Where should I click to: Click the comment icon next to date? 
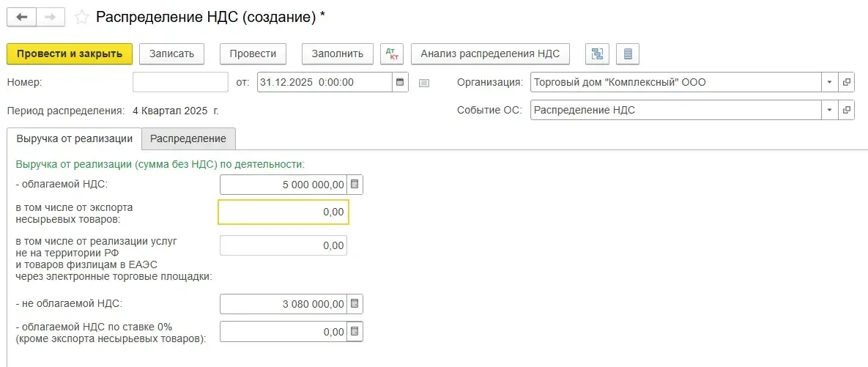(x=423, y=83)
